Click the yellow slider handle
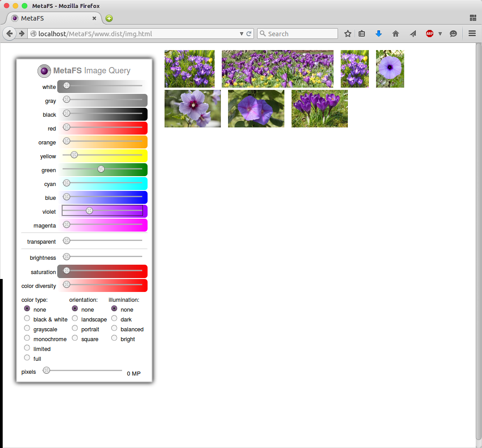Image resolution: width=482 pixels, height=448 pixels. click(74, 155)
